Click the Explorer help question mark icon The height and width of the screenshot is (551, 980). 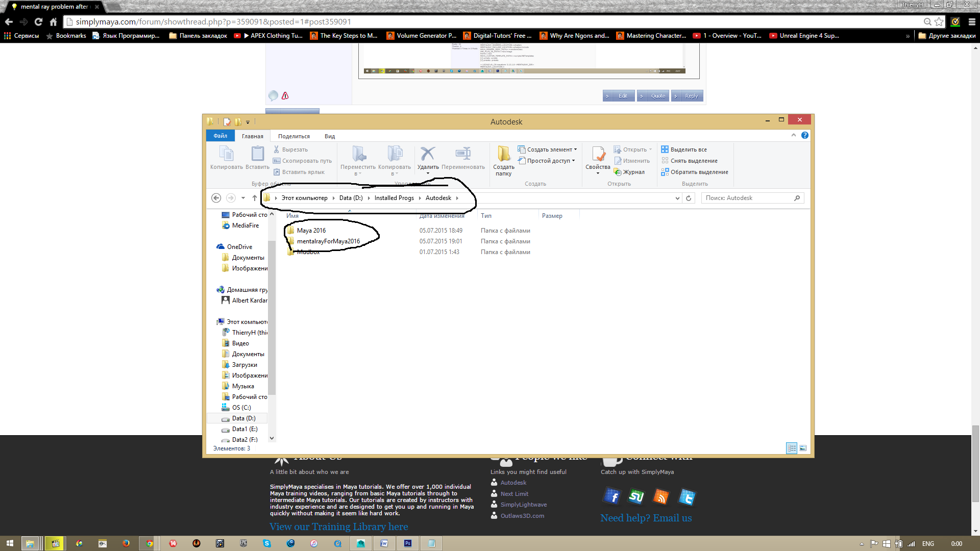pyautogui.click(x=805, y=135)
